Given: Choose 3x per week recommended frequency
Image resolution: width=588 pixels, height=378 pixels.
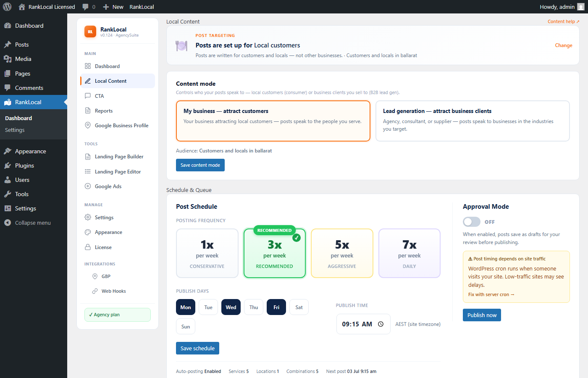Looking at the screenshot, I should coord(275,253).
